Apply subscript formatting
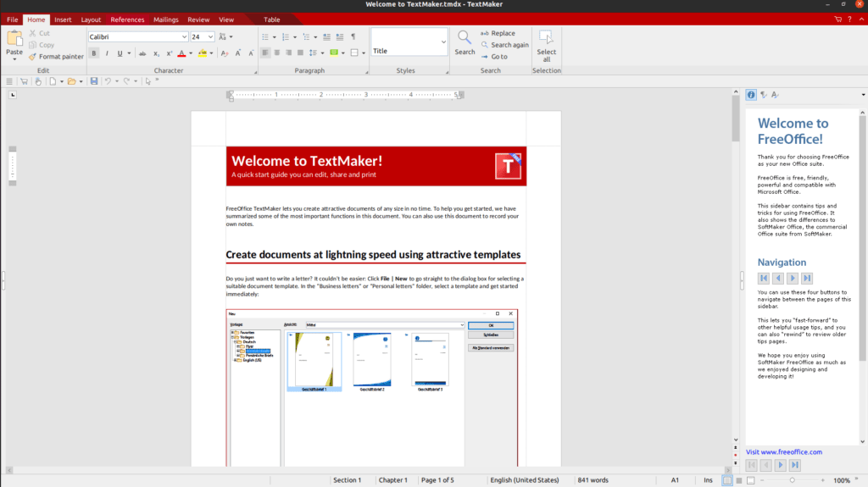This screenshot has height=487, width=868. [156, 53]
